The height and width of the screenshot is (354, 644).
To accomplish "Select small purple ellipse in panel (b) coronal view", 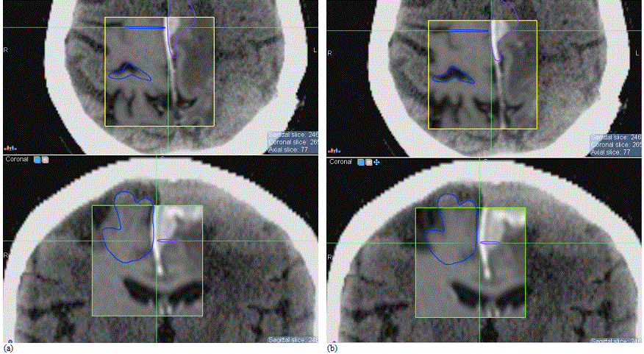I will (491, 243).
